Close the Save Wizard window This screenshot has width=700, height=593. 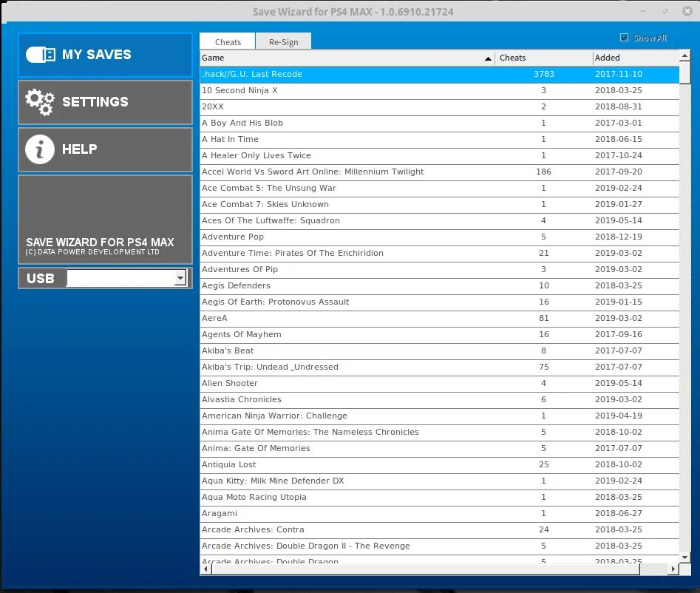687,11
